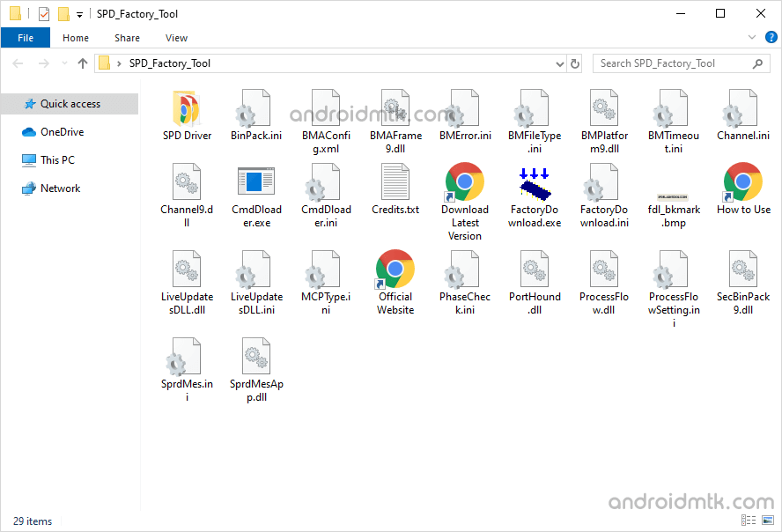Image resolution: width=782 pixels, height=532 pixels.
Task: Select the SprdMes.ini file
Action: click(187, 370)
